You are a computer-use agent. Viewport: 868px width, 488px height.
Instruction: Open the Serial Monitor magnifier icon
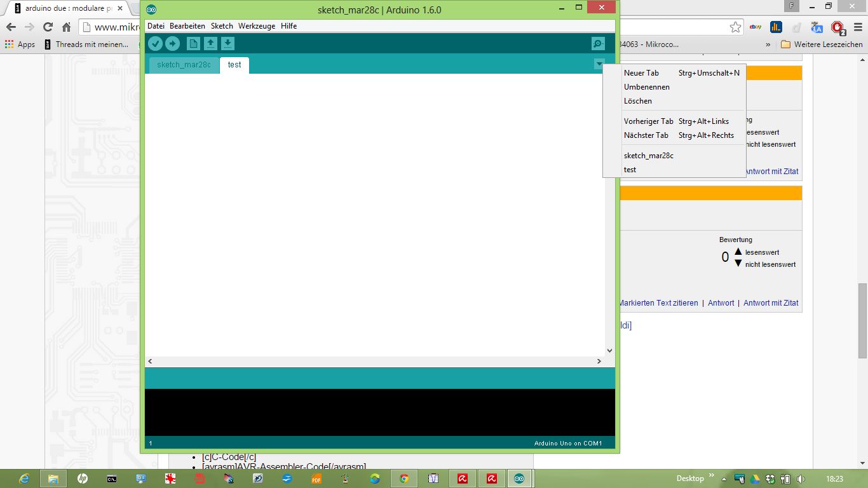tap(598, 43)
